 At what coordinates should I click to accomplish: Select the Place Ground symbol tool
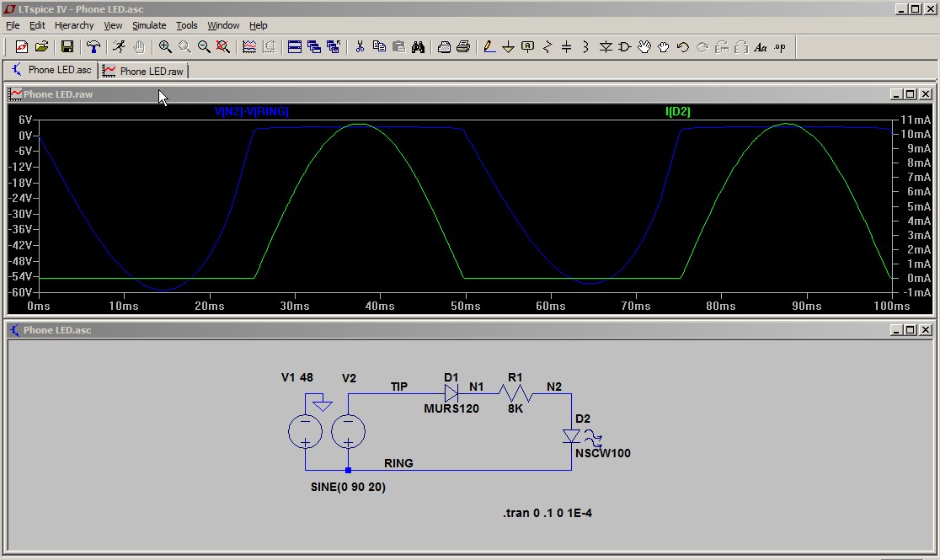click(x=509, y=47)
